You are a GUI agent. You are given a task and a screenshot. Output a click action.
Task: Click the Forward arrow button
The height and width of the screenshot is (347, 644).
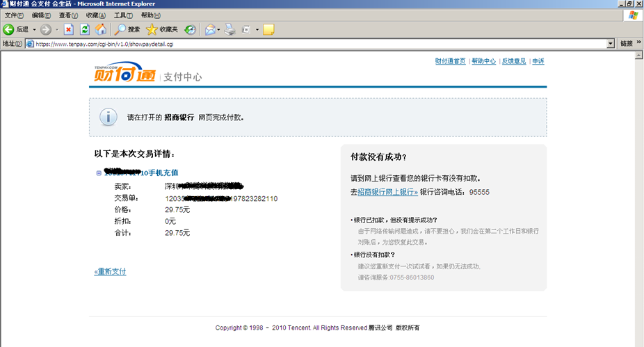point(45,29)
